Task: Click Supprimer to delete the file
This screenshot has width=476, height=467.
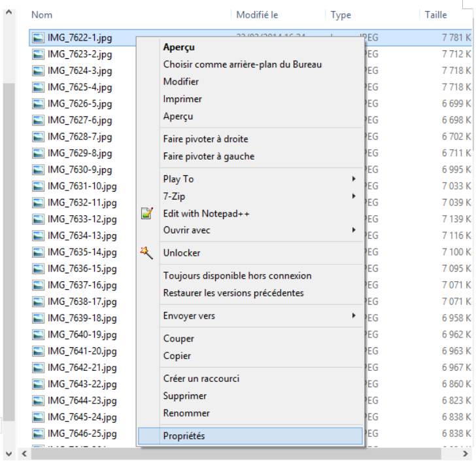Action: [184, 396]
